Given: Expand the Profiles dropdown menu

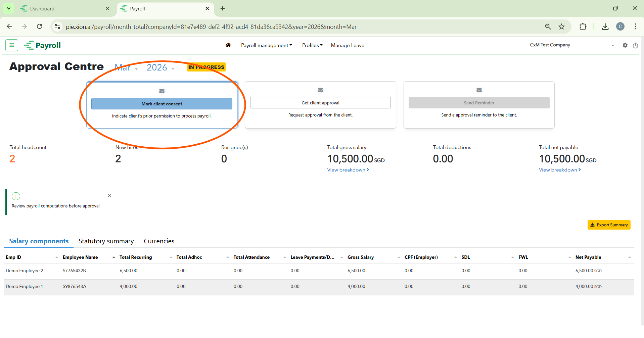Looking at the screenshot, I should pyautogui.click(x=312, y=45).
